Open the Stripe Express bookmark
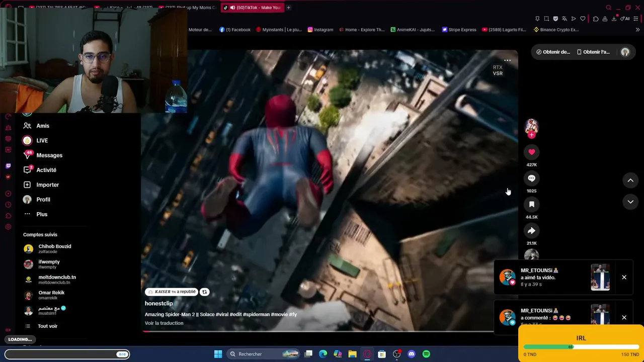 click(x=459, y=30)
